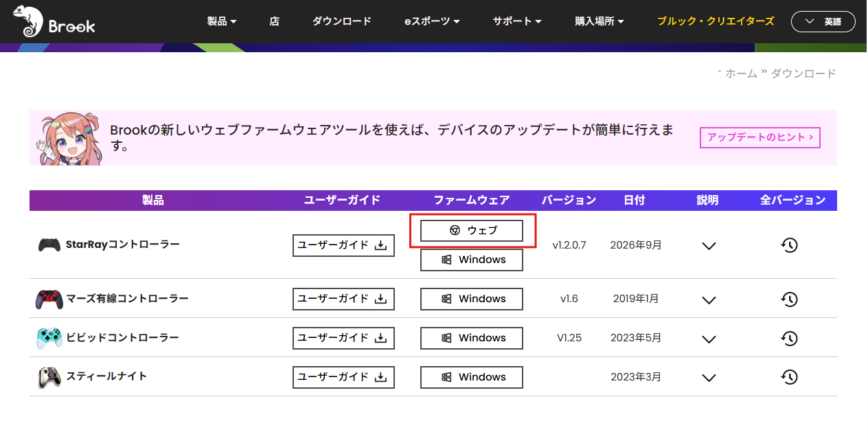The image size is (868, 443).
Task: Click Windows firmware button for スティールナイト
Action: [x=472, y=377]
